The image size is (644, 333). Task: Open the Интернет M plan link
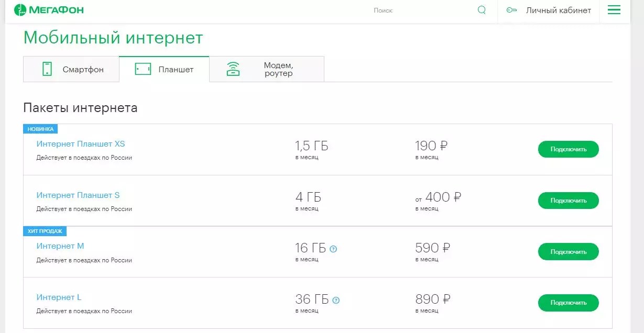pyautogui.click(x=60, y=246)
